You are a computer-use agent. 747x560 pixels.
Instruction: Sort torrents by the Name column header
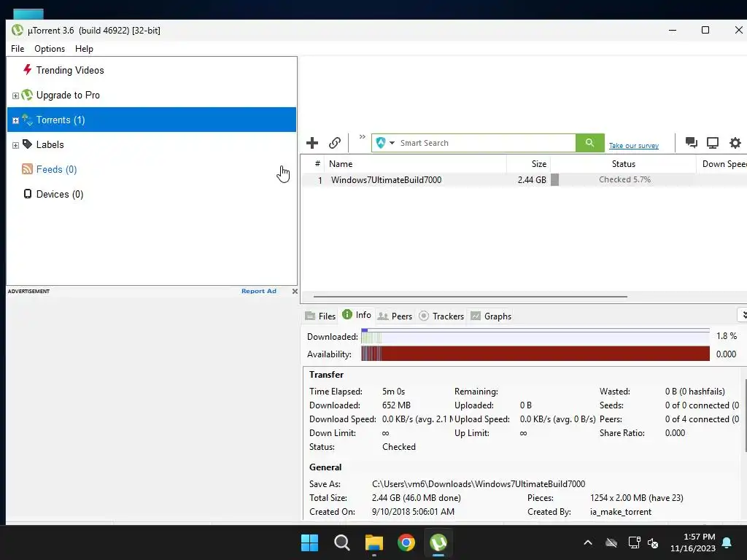415,164
